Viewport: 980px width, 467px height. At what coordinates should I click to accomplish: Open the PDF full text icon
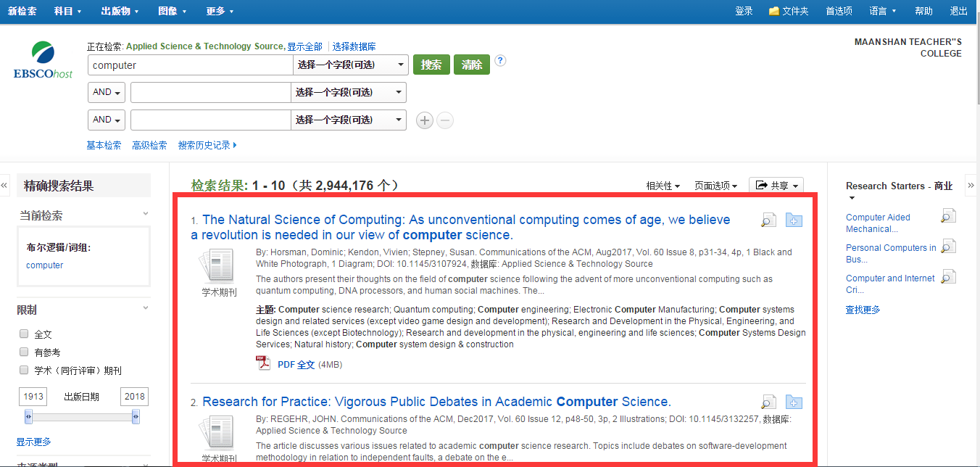coord(263,364)
